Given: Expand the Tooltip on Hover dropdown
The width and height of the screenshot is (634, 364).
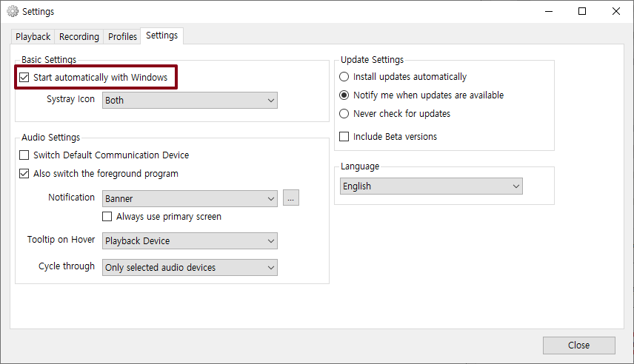Looking at the screenshot, I should pos(190,240).
